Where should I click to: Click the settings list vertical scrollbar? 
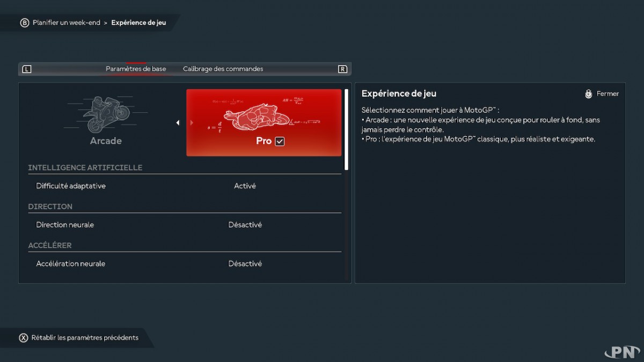tap(346, 129)
